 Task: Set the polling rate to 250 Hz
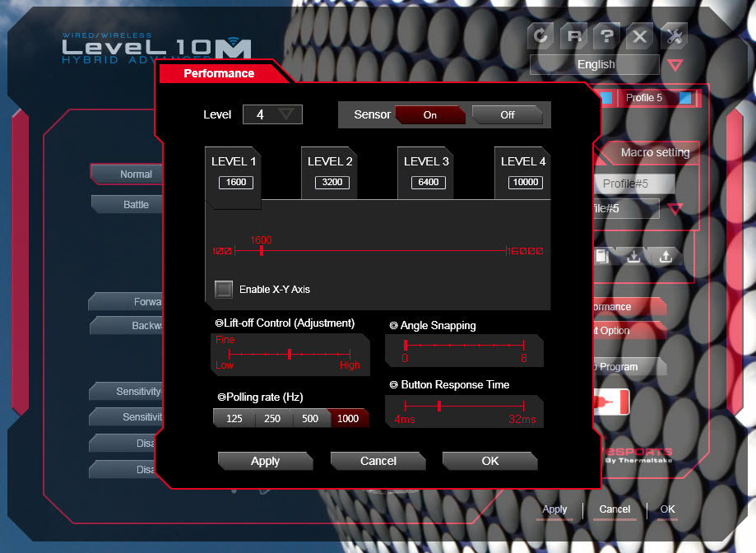tap(272, 419)
